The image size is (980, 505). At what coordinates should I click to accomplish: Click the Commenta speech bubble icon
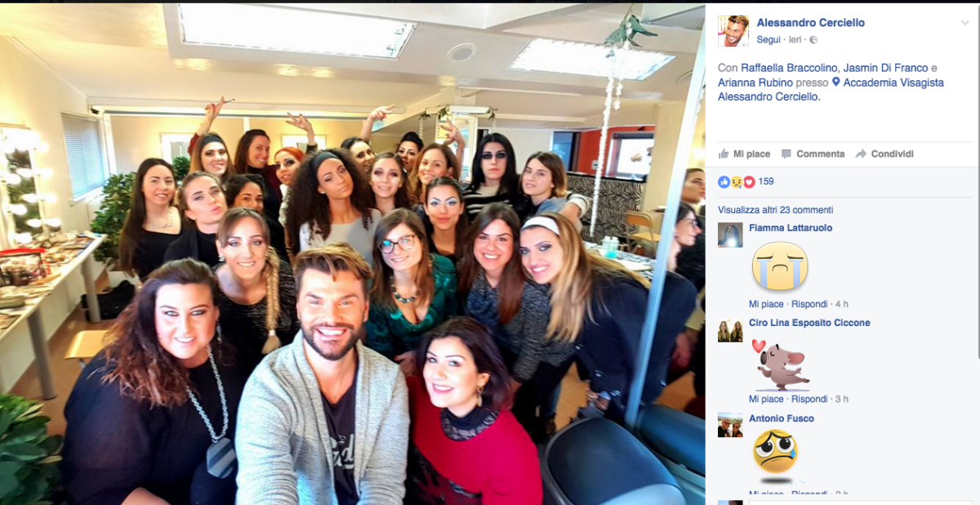point(786,154)
